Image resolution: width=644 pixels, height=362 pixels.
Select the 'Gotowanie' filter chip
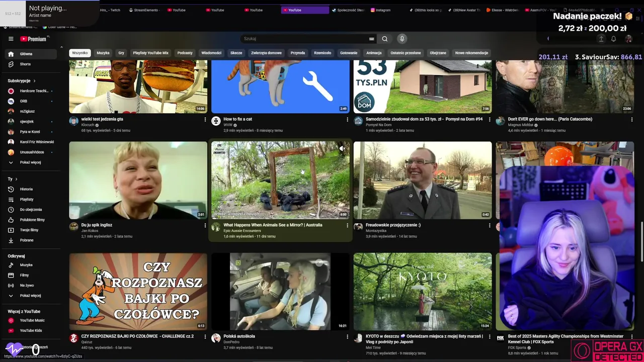(349, 53)
